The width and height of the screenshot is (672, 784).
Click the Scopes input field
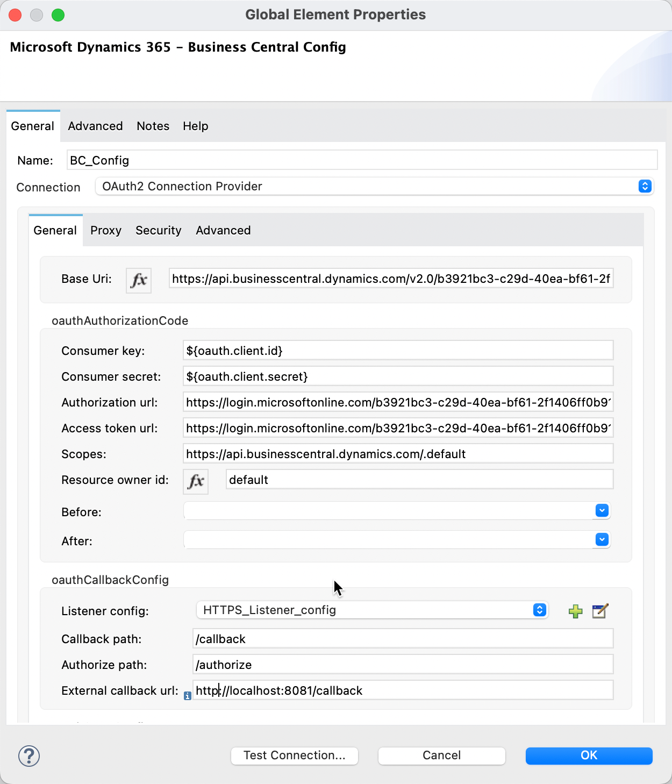[x=398, y=454]
